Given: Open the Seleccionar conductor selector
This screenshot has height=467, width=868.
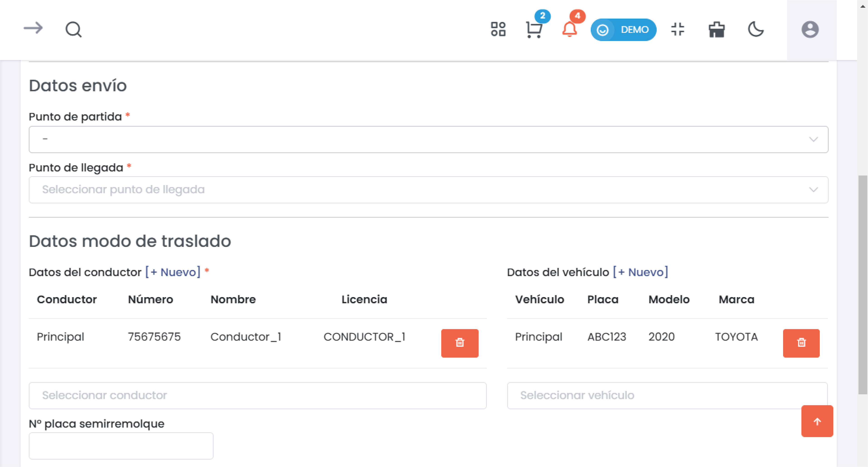Looking at the screenshot, I should [258, 396].
